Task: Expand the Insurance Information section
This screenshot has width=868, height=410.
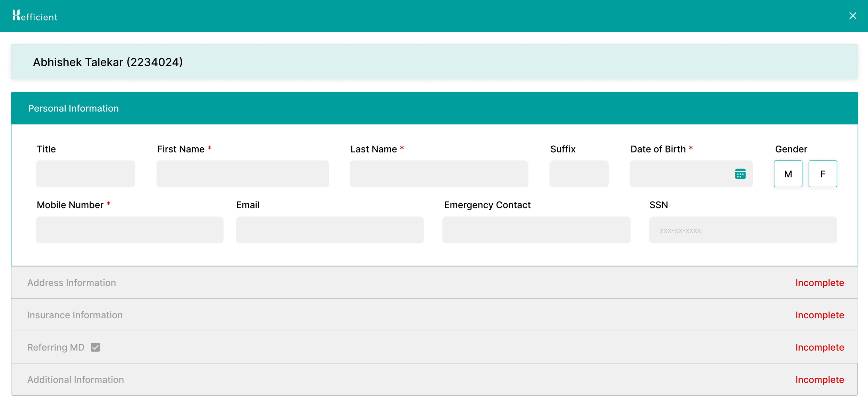Action: tap(75, 315)
